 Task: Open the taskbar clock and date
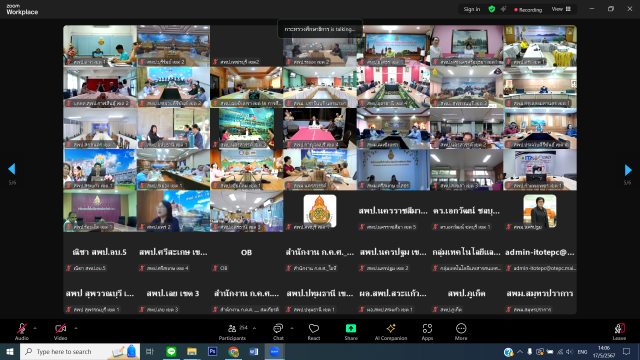click(604, 351)
